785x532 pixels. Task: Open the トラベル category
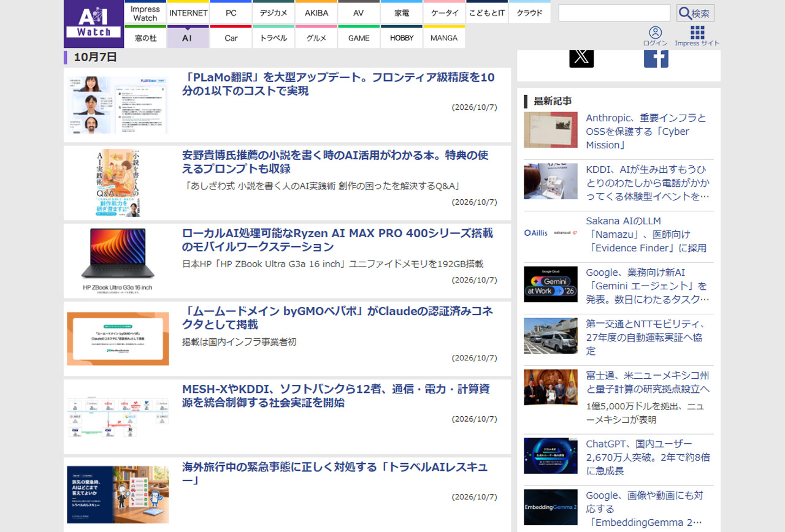[274, 37]
